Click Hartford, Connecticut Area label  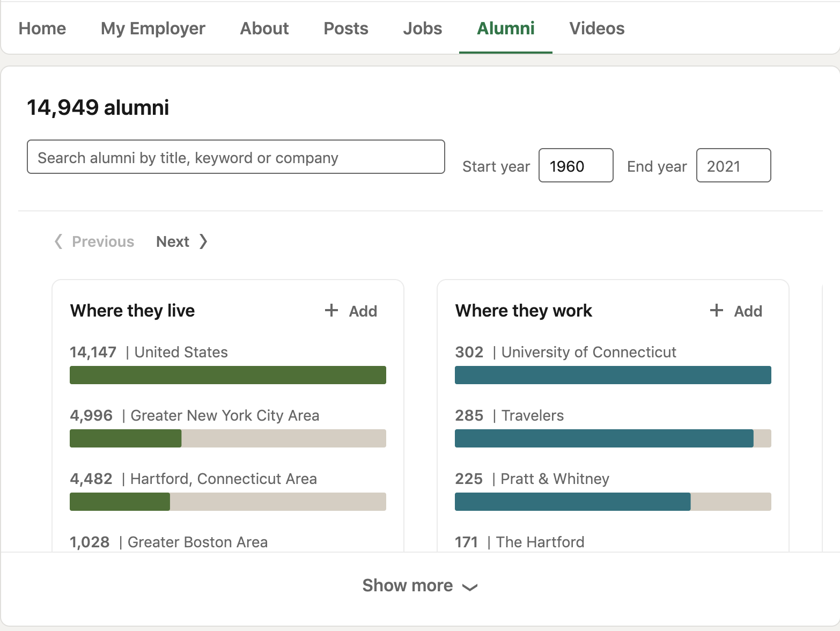coord(224,479)
